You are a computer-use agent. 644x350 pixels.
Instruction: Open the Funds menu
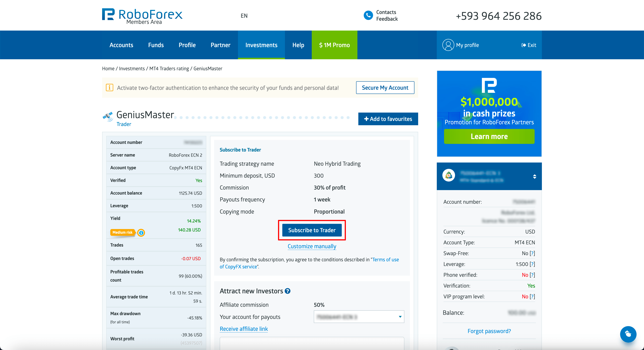click(156, 45)
